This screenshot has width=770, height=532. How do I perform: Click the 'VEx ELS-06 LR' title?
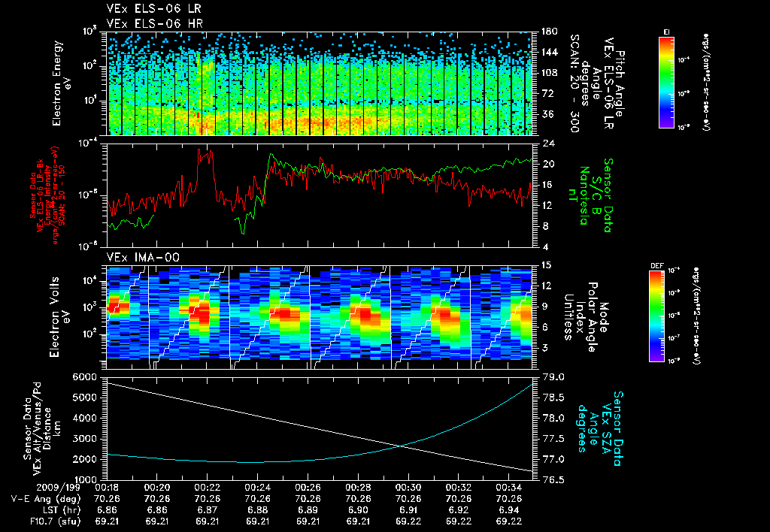(153, 9)
